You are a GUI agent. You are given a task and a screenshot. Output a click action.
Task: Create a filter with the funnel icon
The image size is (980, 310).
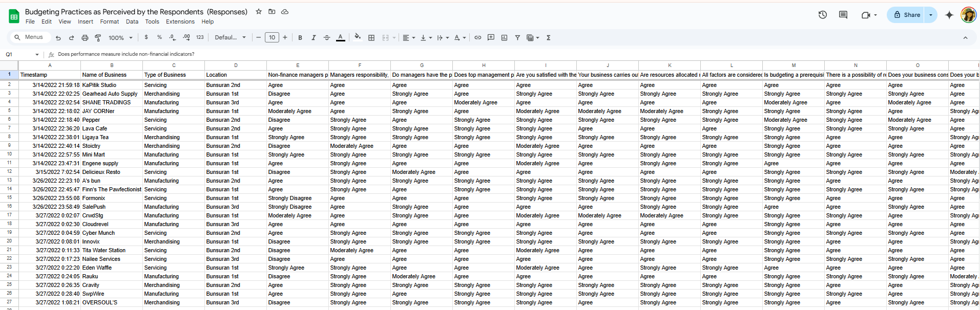(x=517, y=38)
